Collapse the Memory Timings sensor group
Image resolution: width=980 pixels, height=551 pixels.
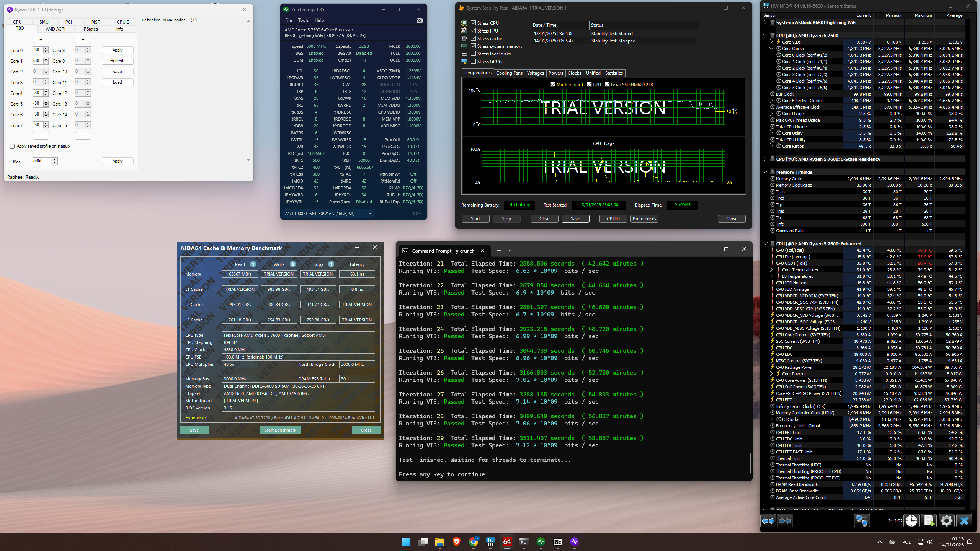pyautogui.click(x=765, y=172)
